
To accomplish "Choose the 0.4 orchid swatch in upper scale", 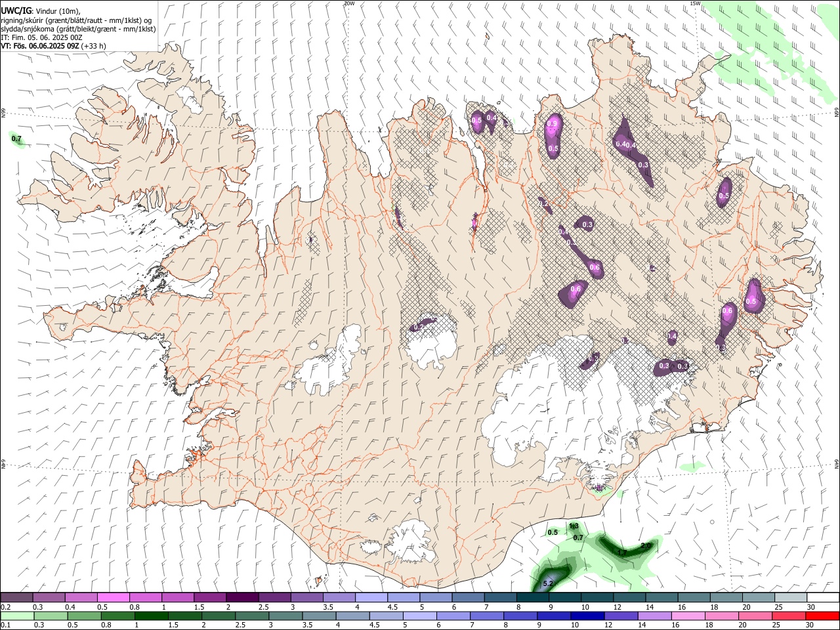I will [x=81, y=597].
